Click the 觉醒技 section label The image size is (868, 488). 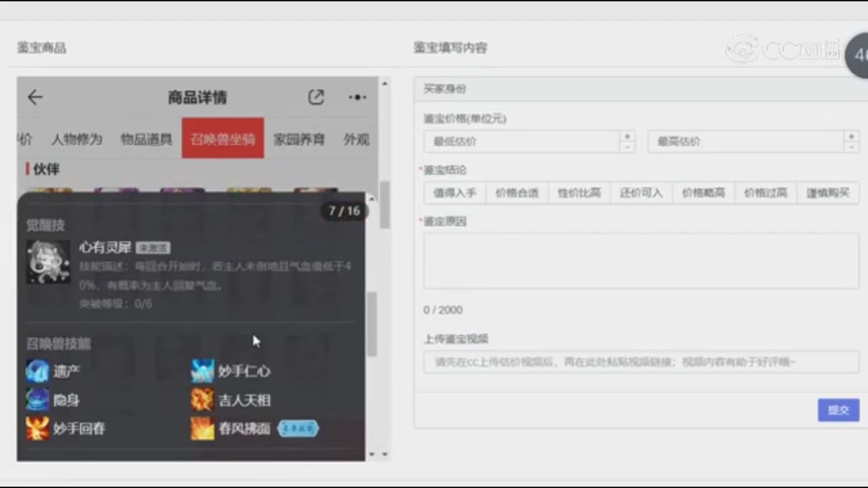click(x=45, y=224)
